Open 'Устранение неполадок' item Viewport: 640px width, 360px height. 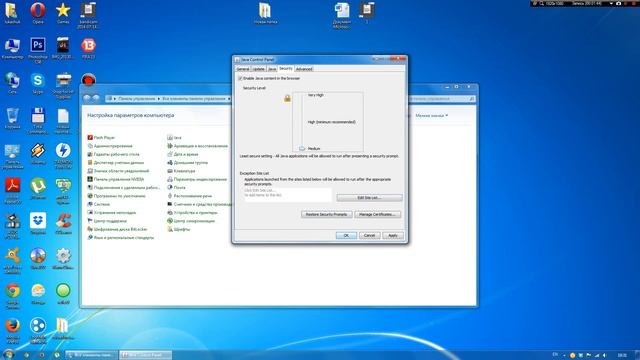112,213
